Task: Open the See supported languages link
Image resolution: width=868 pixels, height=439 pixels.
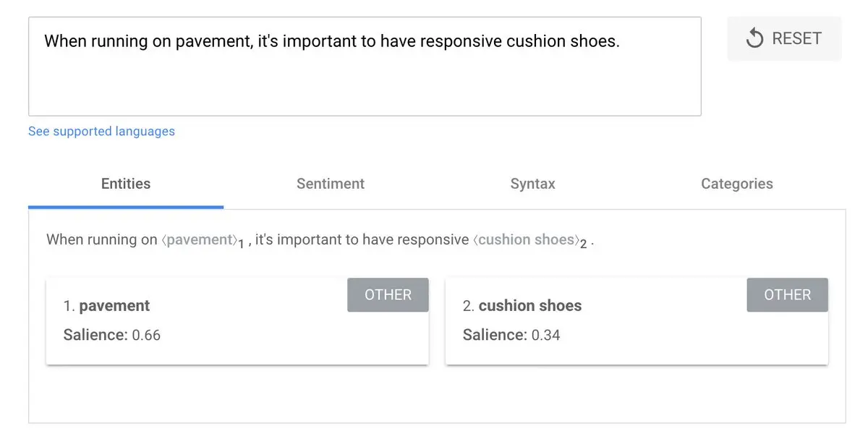Action: [101, 131]
